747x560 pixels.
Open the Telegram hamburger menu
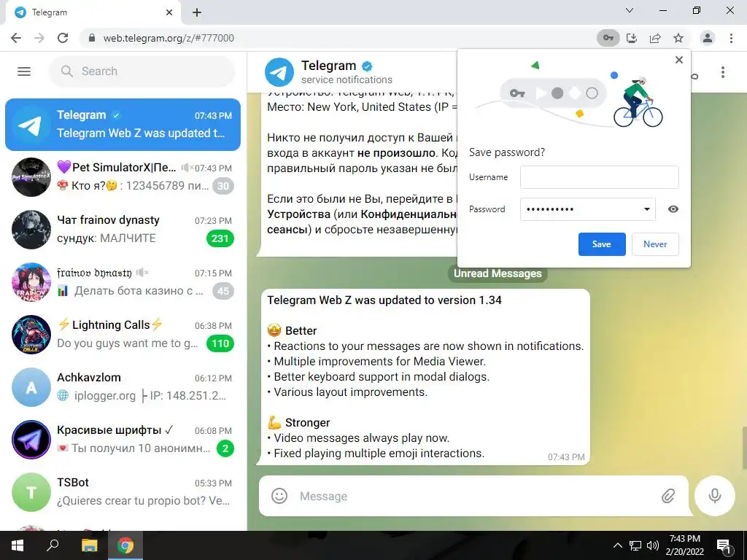24,71
